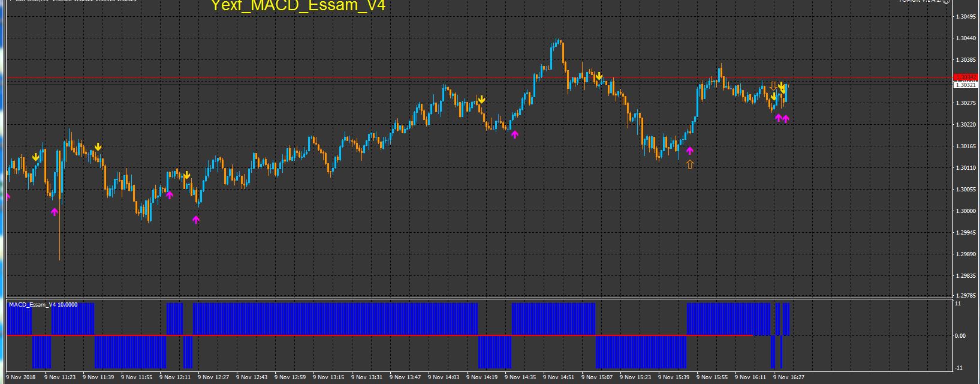The height and width of the screenshot is (384, 980).
Task: Select the magenta arrow above 12:27 label
Action: pyautogui.click(x=195, y=220)
